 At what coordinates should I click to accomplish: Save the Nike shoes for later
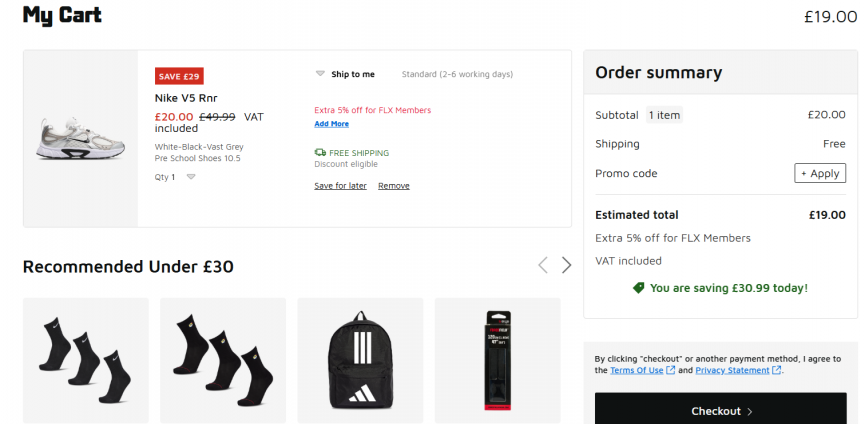coord(340,186)
